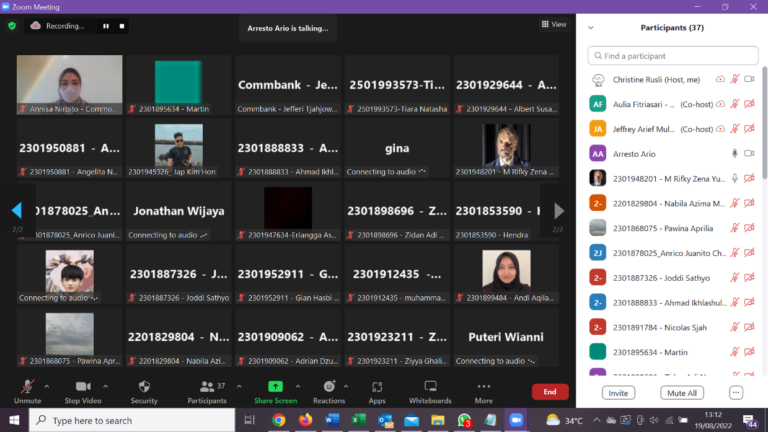Select participant 2301895634 - Martin in list
The height and width of the screenshot is (432, 768).
673,352
